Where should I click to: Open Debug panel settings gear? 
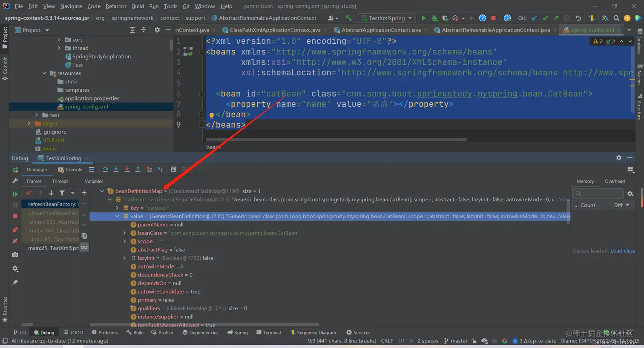tap(618, 158)
